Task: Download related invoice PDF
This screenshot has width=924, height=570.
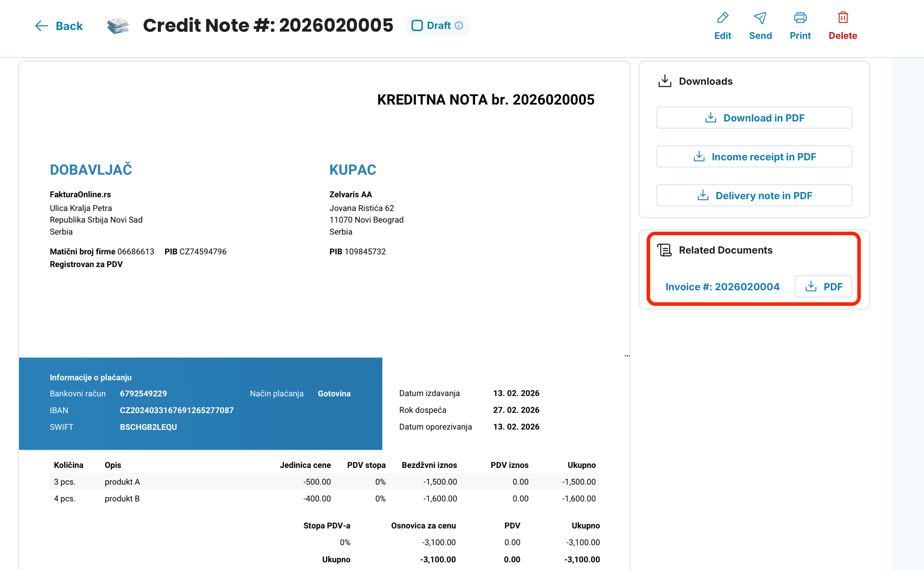Action: pyautogui.click(x=823, y=286)
